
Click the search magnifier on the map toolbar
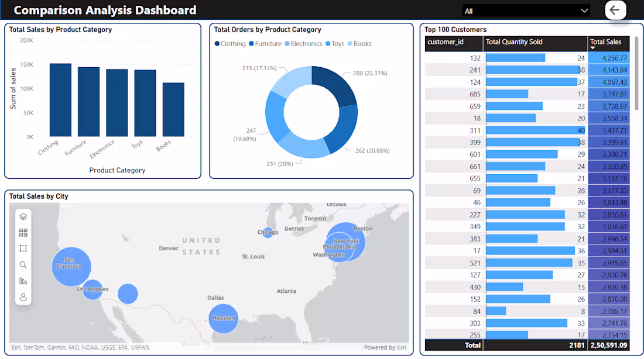tap(23, 265)
